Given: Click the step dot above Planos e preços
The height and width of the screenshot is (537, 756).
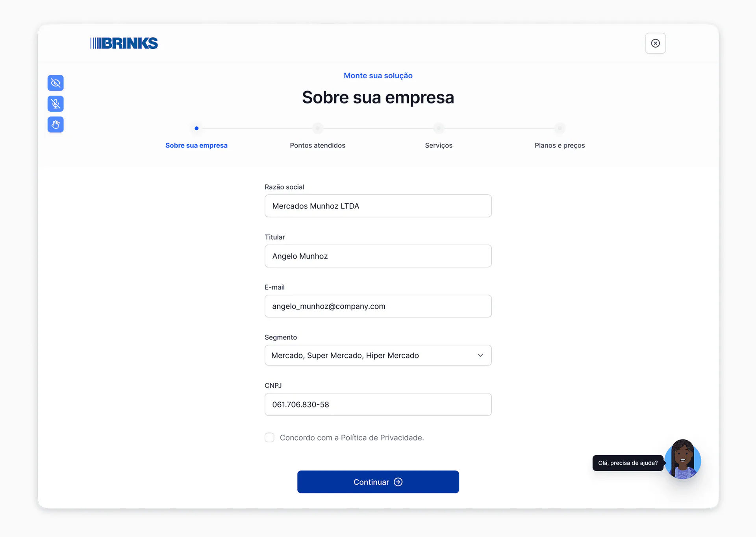Looking at the screenshot, I should tap(560, 128).
